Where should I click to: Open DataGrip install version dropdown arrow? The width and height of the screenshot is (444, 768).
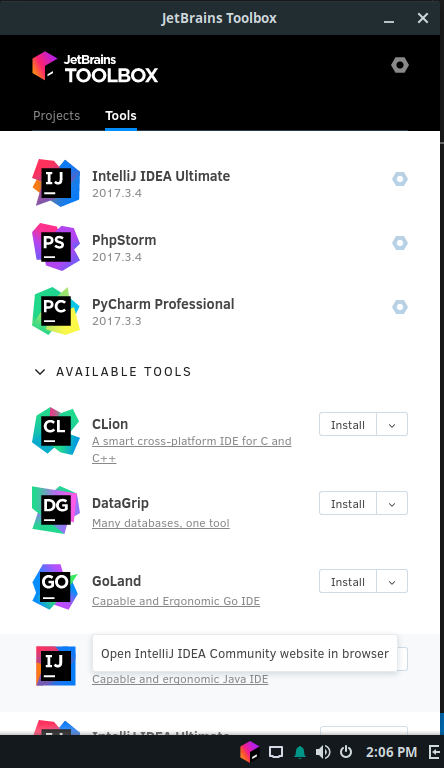[x=392, y=504]
